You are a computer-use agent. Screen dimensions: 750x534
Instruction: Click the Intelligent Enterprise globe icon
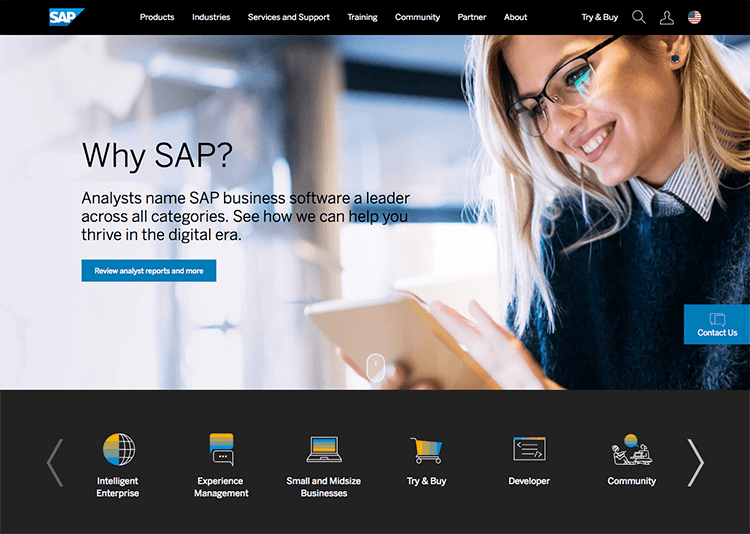[x=119, y=449]
